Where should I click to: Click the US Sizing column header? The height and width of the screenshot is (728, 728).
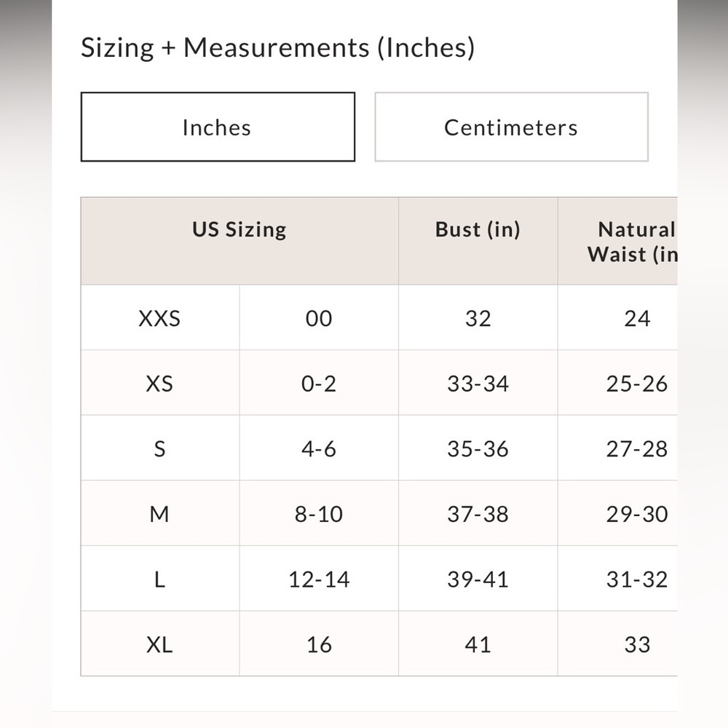pos(240,241)
